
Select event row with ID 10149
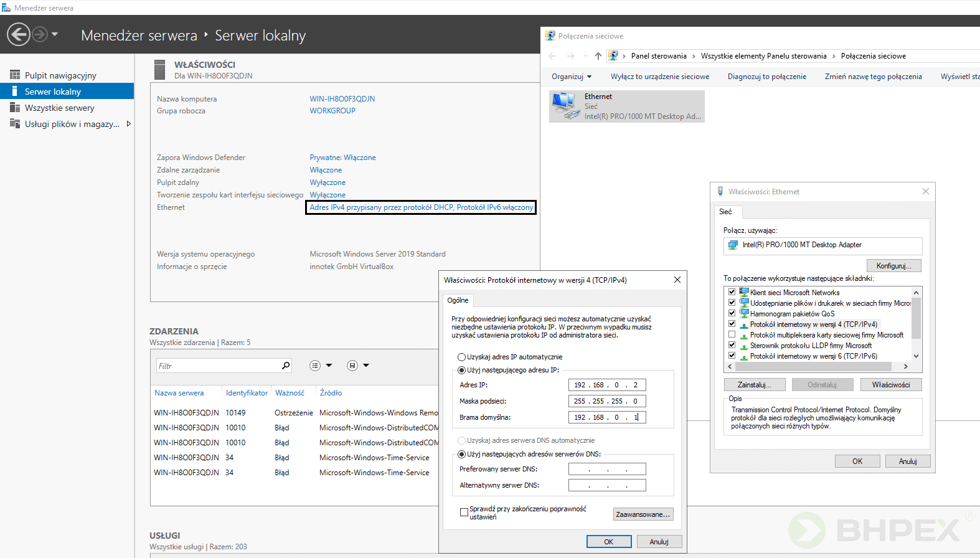[x=296, y=413]
